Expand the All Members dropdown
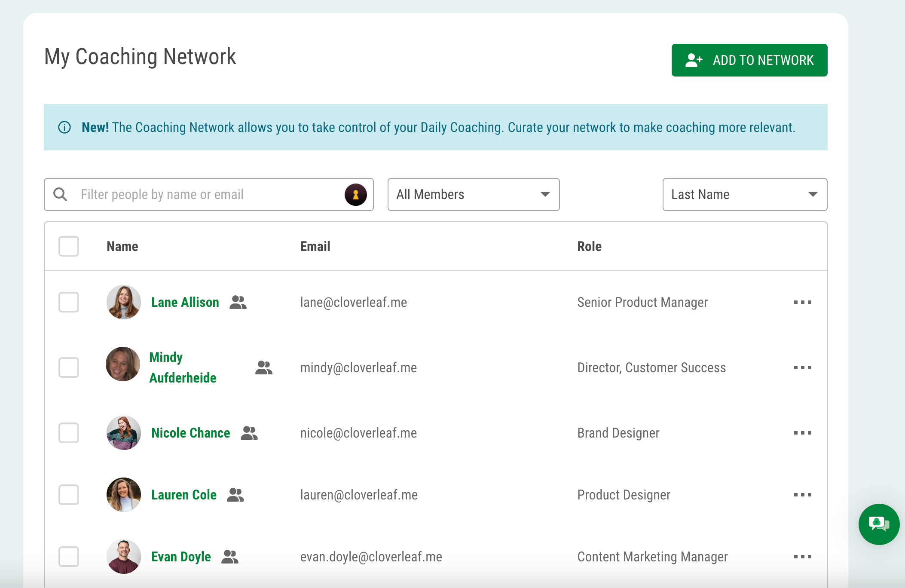Screen dimensions: 905x588 473,195
